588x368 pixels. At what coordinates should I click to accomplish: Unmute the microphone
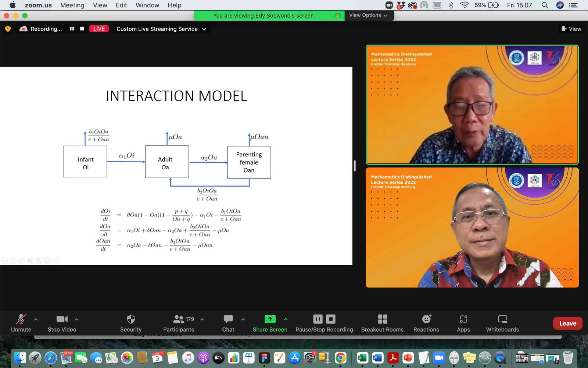[21, 323]
